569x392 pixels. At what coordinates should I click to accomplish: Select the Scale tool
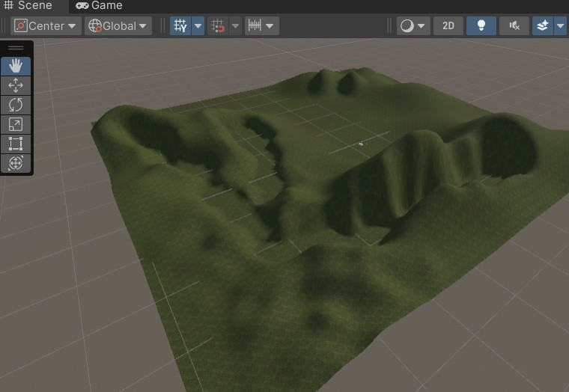pyautogui.click(x=16, y=125)
